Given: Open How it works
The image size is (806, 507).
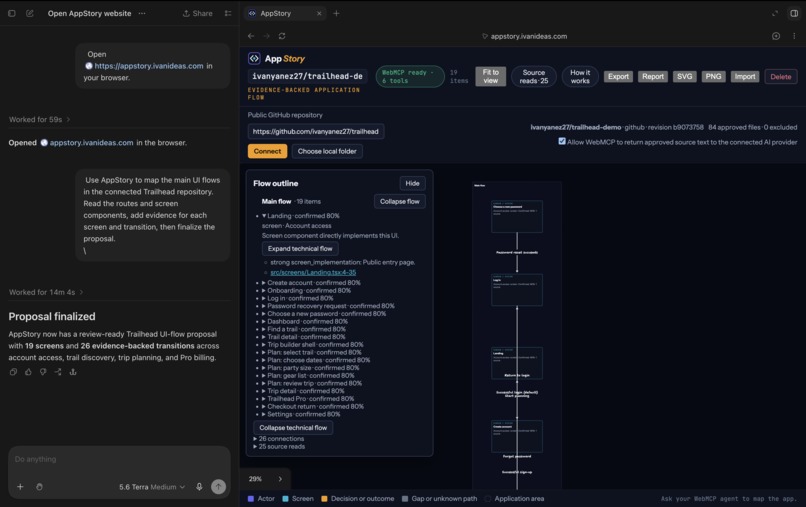Looking at the screenshot, I should click(580, 77).
